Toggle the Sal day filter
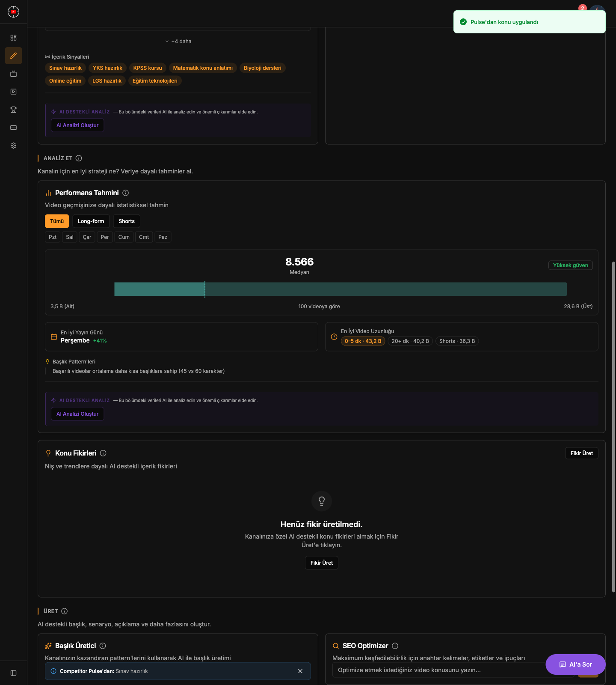Screen dimensions: 616x685 [x=70, y=237]
